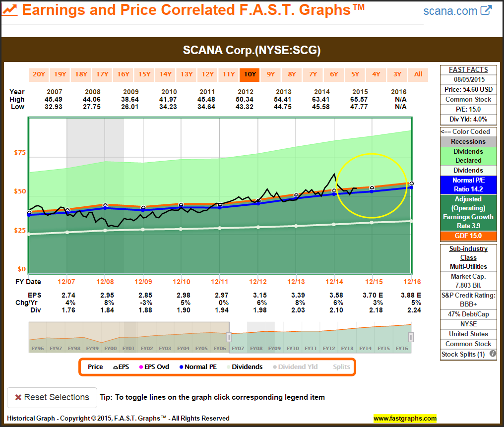504x427 pixels.
Task: Toggle Price line in legend
Action: click(95, 367)
